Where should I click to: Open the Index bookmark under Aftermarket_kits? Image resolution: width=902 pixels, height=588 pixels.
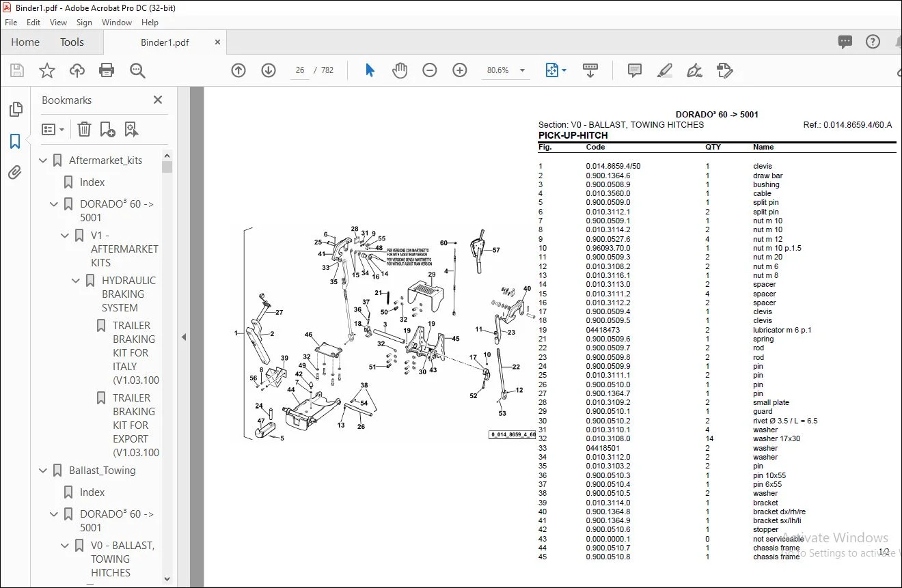pyautogui.click(x=92, y=182)
